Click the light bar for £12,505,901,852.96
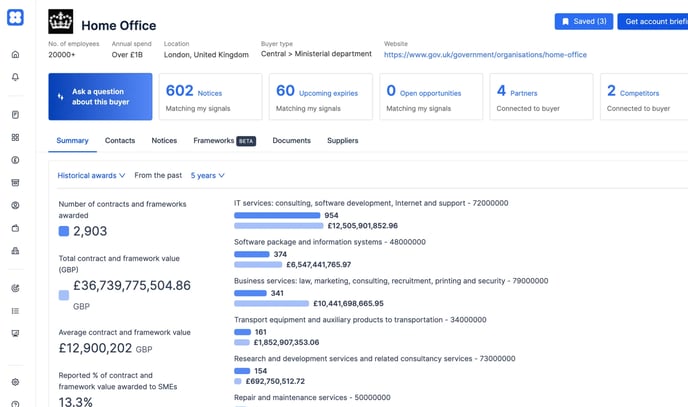Screen dimensions: 688x407 [279, 226]
